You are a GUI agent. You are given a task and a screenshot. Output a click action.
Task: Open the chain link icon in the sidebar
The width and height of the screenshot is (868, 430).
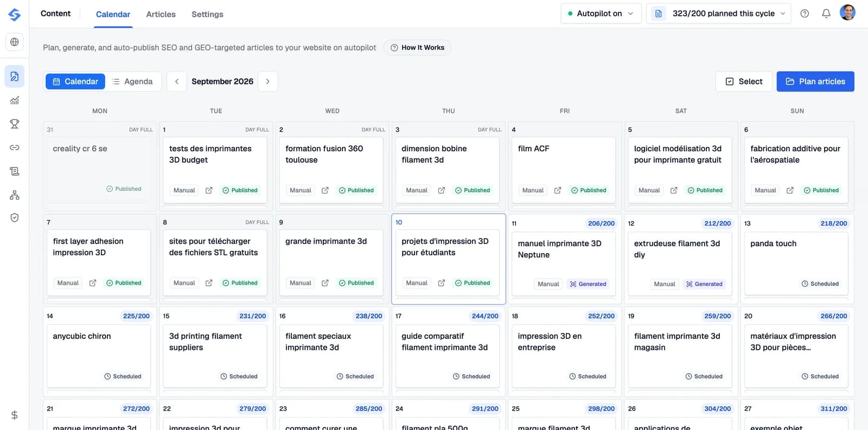(x=15, y=147)
